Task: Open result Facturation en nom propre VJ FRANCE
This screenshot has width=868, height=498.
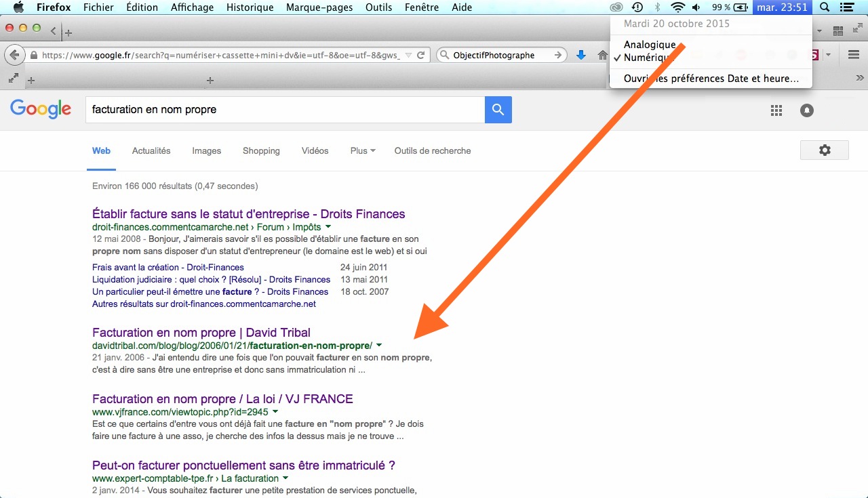Action: click(222, 399)
